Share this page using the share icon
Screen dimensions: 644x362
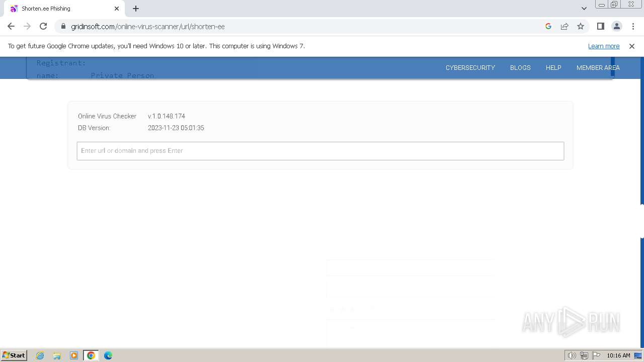point(565,26)
